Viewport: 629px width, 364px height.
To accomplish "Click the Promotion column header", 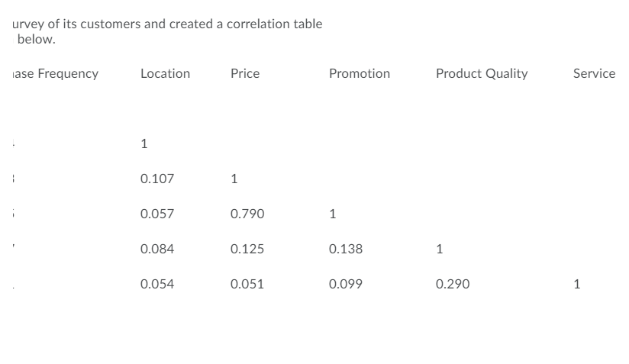I will pos(359,73).
